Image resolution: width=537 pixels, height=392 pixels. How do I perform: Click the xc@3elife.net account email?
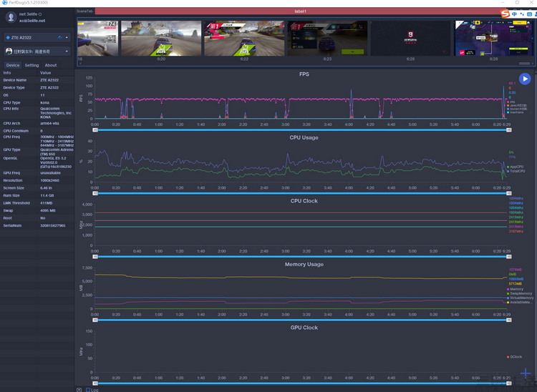coord(32,21)
